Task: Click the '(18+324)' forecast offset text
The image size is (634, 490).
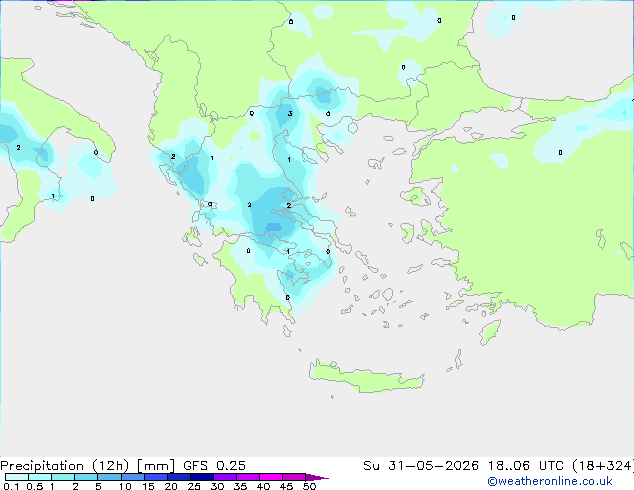Action: pos(603,466)
